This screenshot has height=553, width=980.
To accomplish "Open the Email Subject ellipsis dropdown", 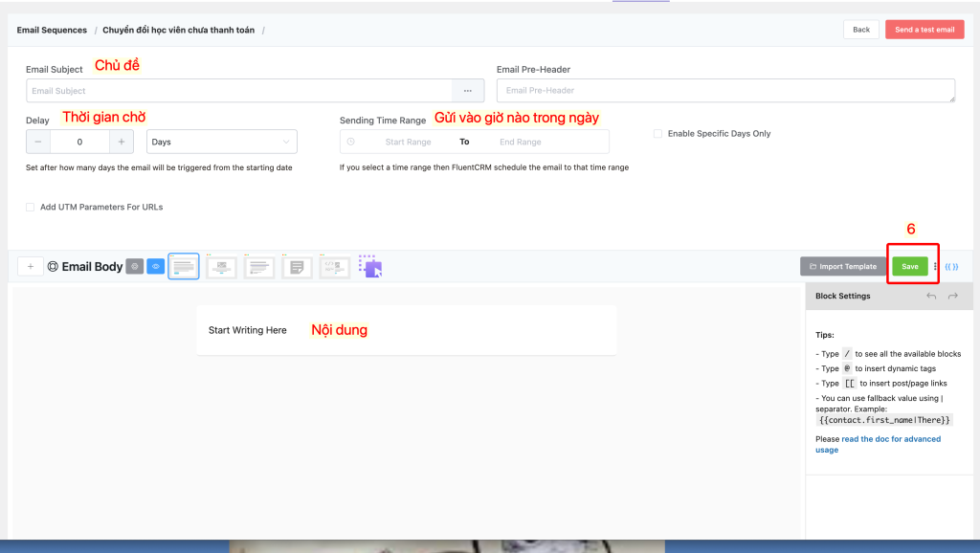I will (467, 91).
